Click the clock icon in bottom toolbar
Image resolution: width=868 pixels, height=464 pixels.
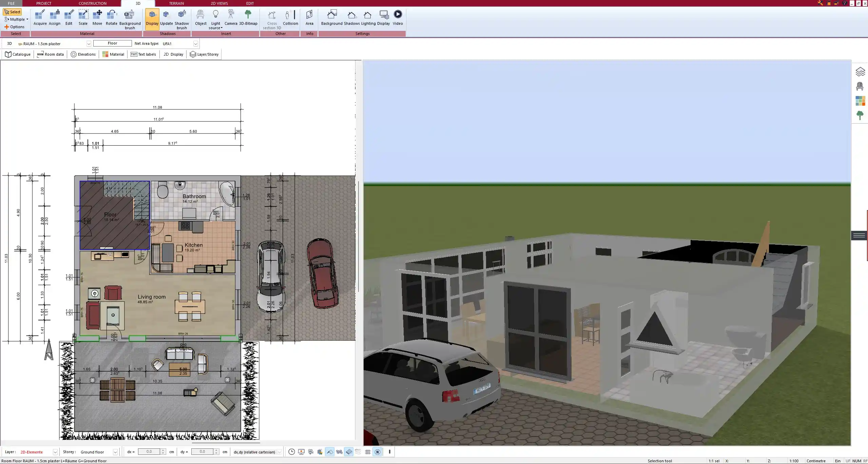tap(292, 452)
